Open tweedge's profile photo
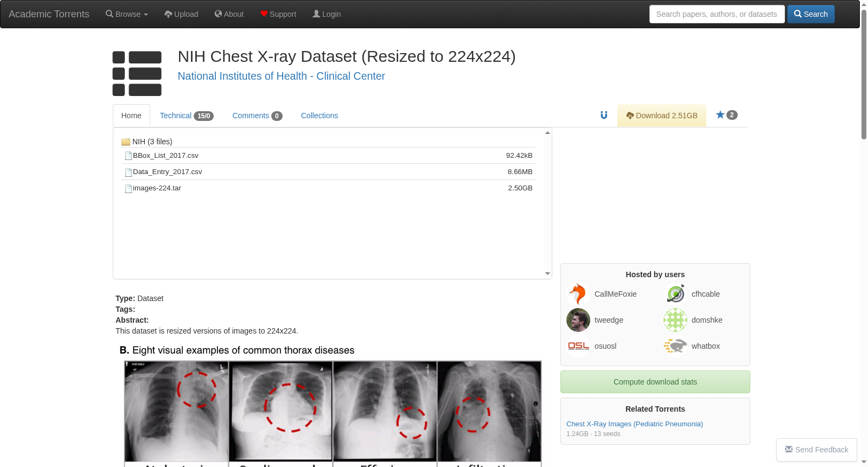Image resolution: width=868 pixels, height=467 pixels. pos(578,320)
